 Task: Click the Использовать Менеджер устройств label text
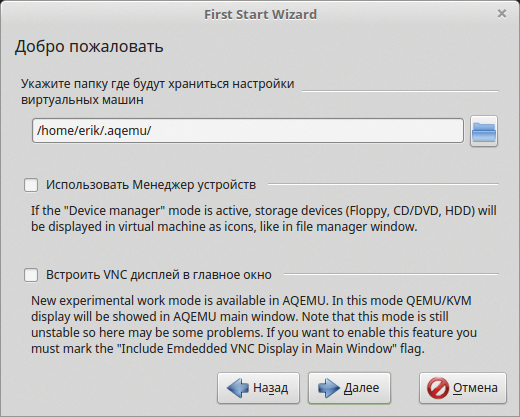(151, 185)
